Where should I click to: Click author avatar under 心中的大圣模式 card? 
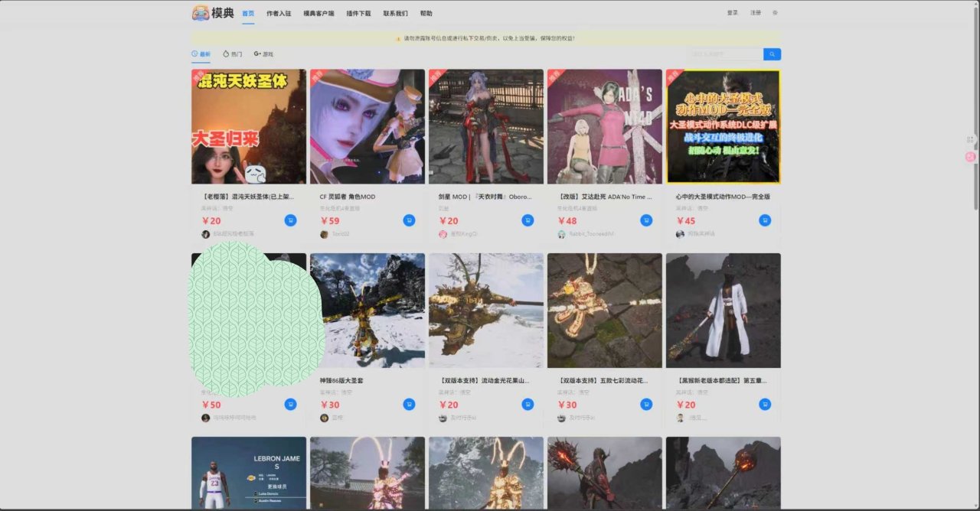click(680, 234)
